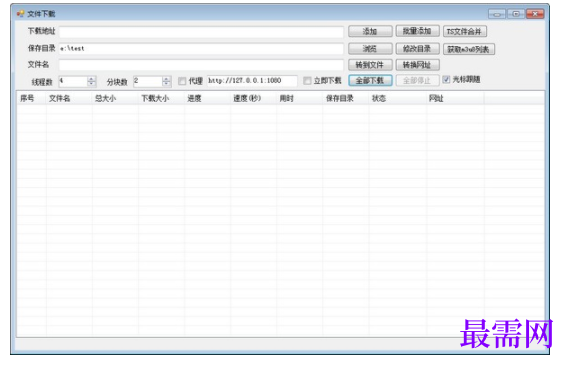Click 浏览 to browse for folder
The height and width of the screenshot is (365, 572).
point(370,48)
